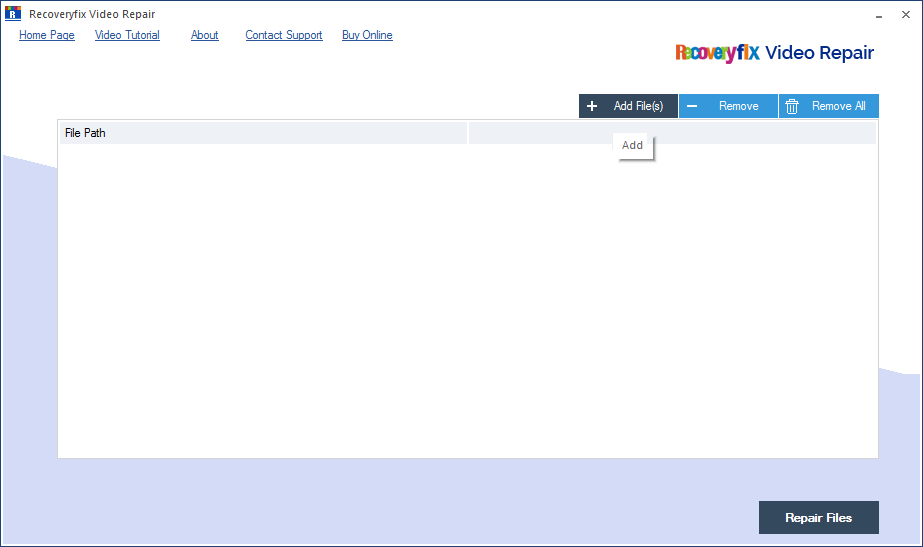This screenshot has height=547, width=923.
Task: Click the Add File(s) button
Action: [x=628, y=106]
